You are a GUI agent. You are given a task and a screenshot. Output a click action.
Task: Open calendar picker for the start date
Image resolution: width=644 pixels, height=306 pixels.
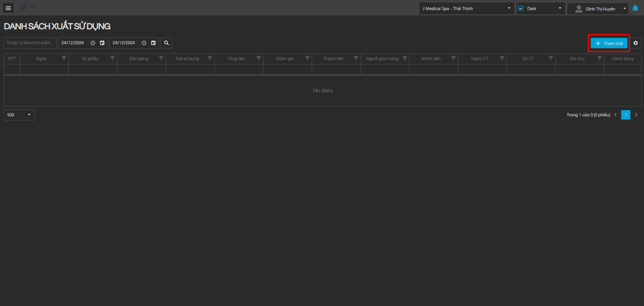pos(102,43)
